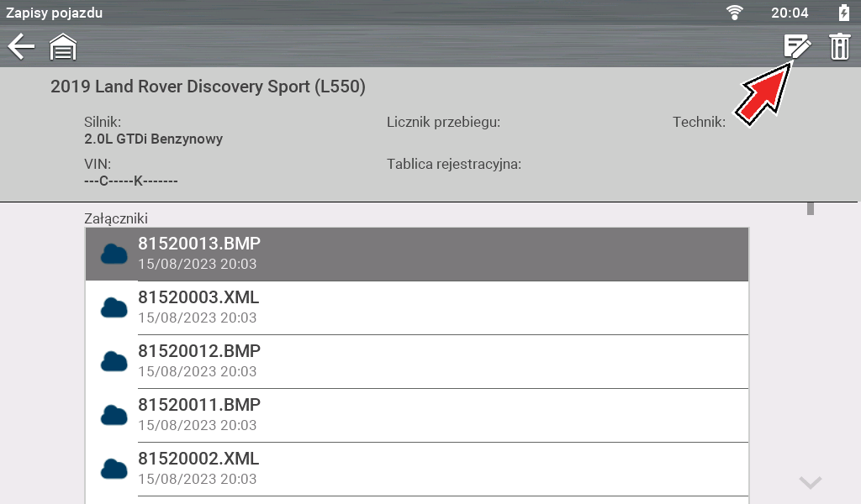Edit the vehicle record with pencil icon
The image size is (861, 504).
[x=796, y=46]
